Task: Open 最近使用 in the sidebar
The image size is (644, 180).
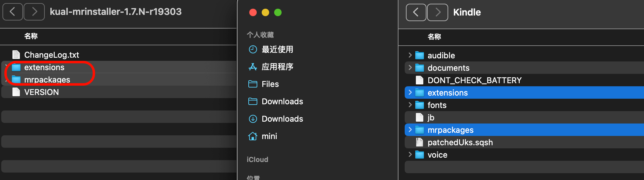Action: click(277, 49)
